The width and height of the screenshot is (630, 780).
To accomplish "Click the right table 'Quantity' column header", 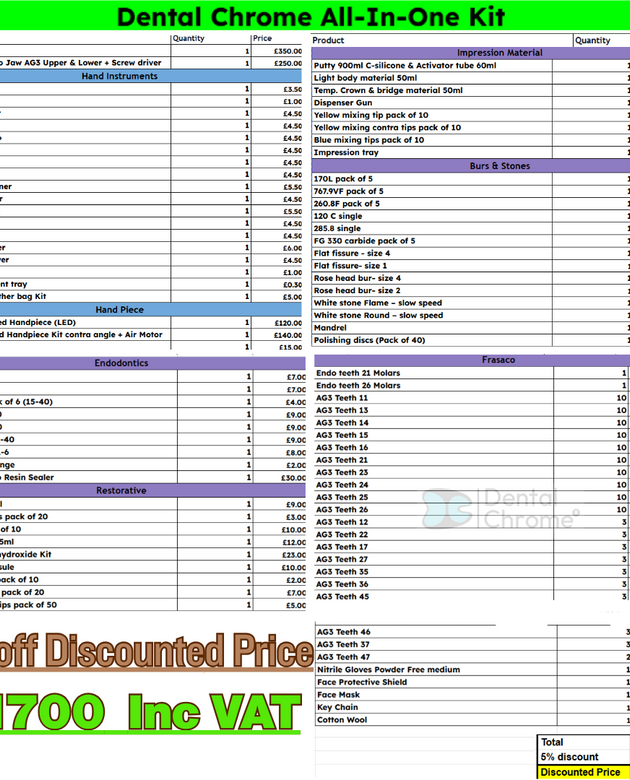I will click(593, 40).
